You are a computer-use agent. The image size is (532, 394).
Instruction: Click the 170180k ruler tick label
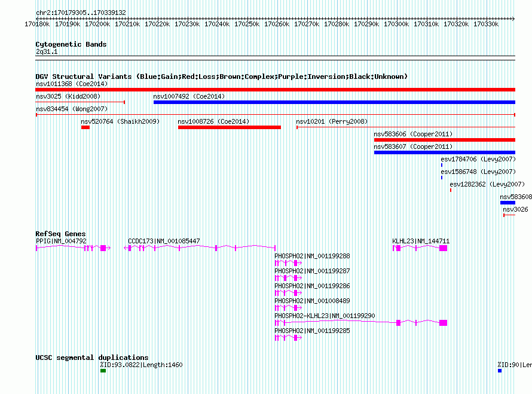[37, 24]
